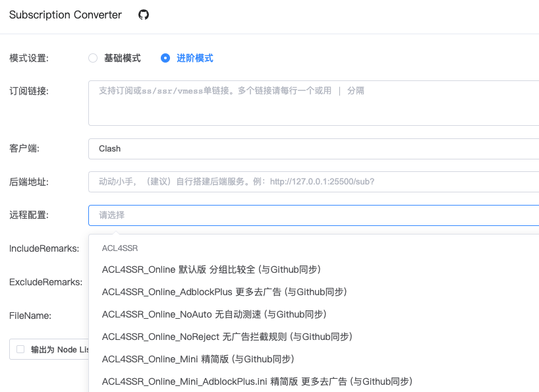Select the 基础模式 radio button
This screenshot has width=539, height=392.
click(93, 58)
